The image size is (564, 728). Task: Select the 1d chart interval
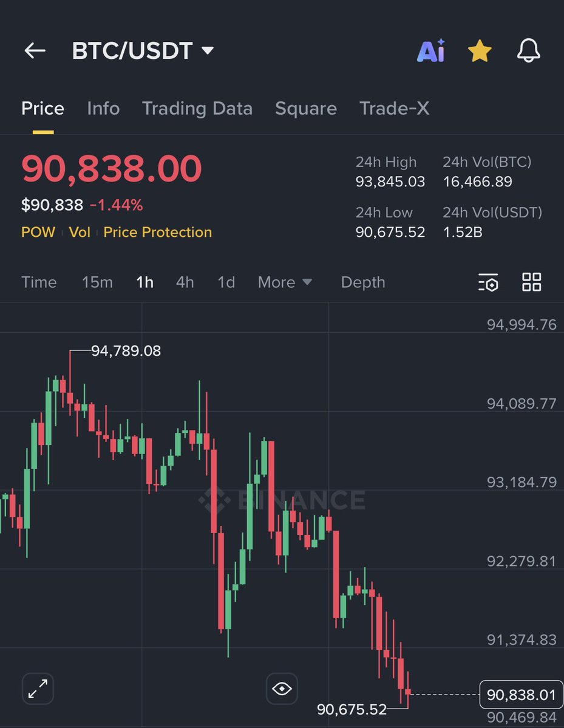226,282
